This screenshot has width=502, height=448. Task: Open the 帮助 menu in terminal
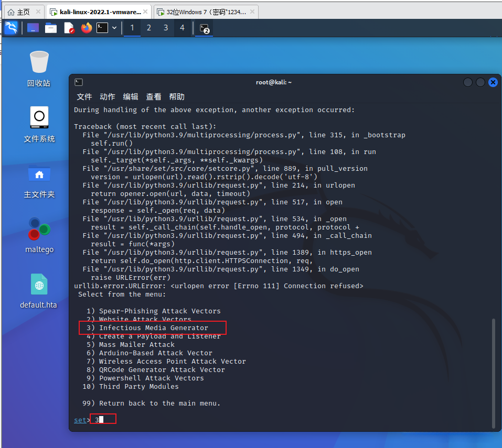(177, 96)
